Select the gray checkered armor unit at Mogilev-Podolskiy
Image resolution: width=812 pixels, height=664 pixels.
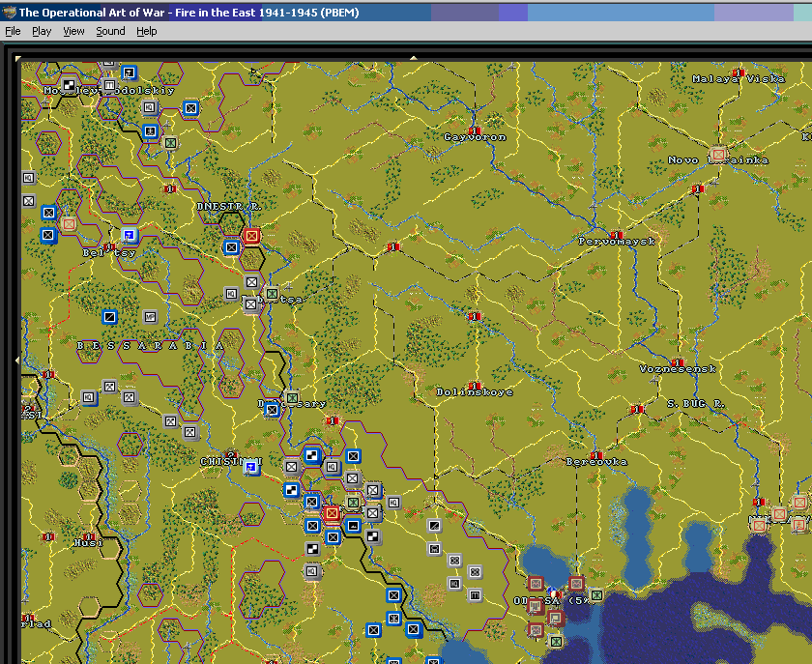pyautogui.click(x=69, y=85)
